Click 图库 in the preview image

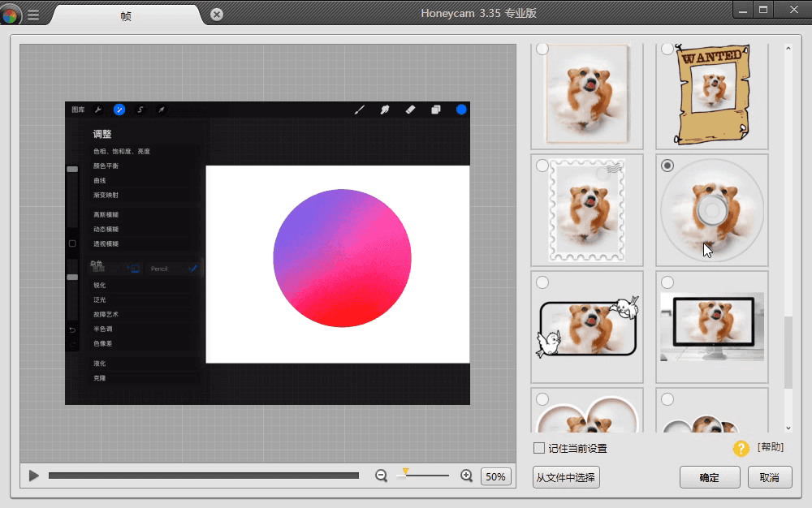tap(78, 110)
